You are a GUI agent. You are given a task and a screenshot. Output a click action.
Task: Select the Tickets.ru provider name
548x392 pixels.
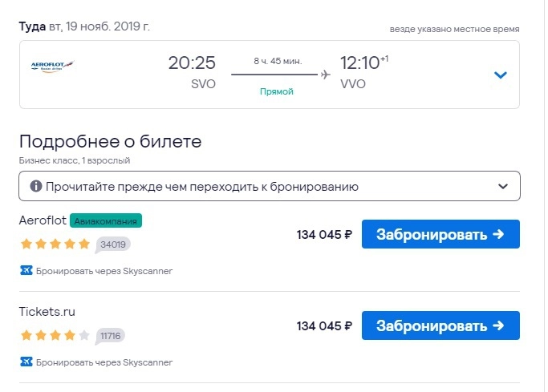47,311
